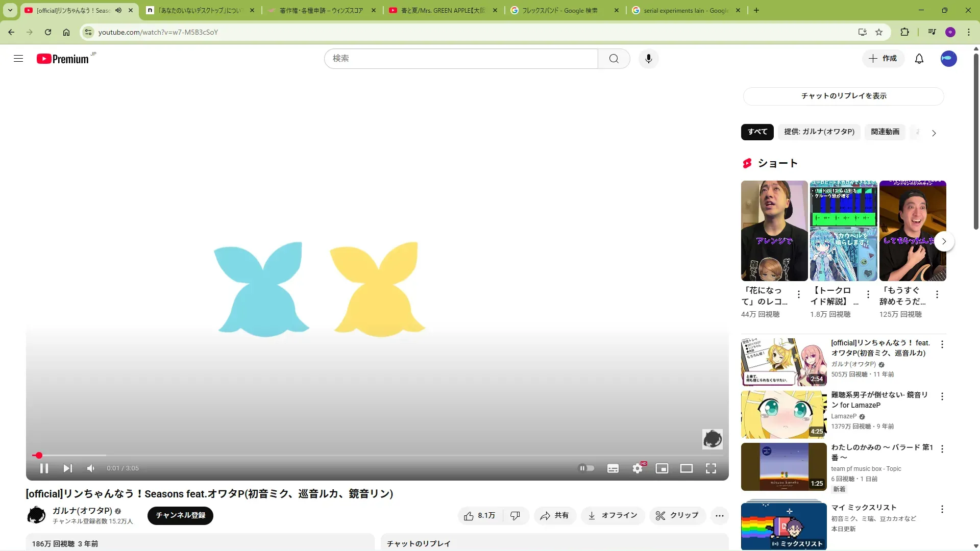The width and height of the screenshot is (980, 551).
Task: Open the player settings gear
Action: 638,468
